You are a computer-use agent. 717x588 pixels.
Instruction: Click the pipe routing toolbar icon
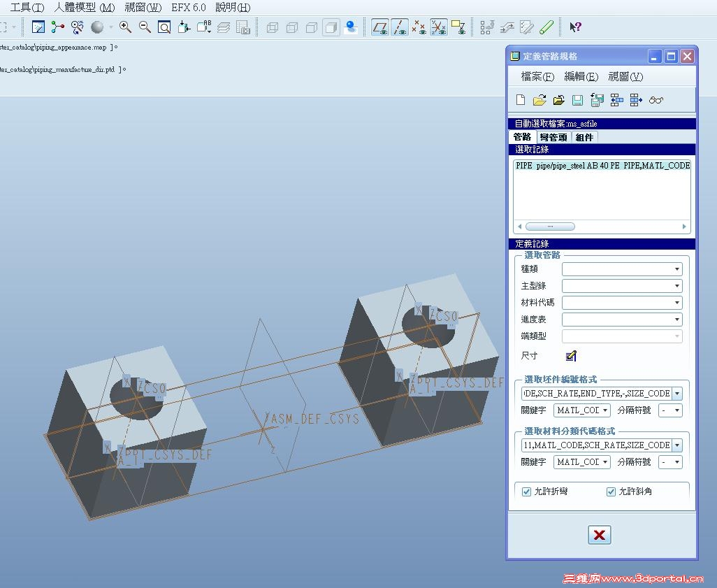pos(507,27)
